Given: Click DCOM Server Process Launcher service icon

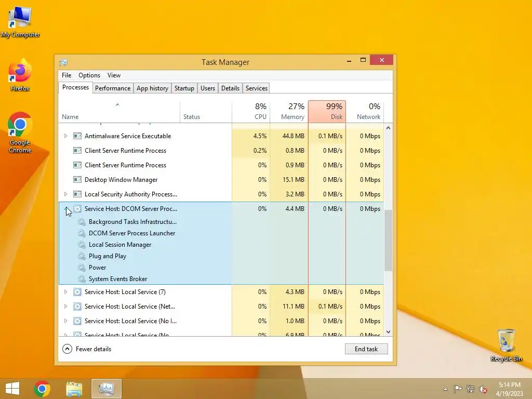Looking at the screenshot, I should pos(82,233).
